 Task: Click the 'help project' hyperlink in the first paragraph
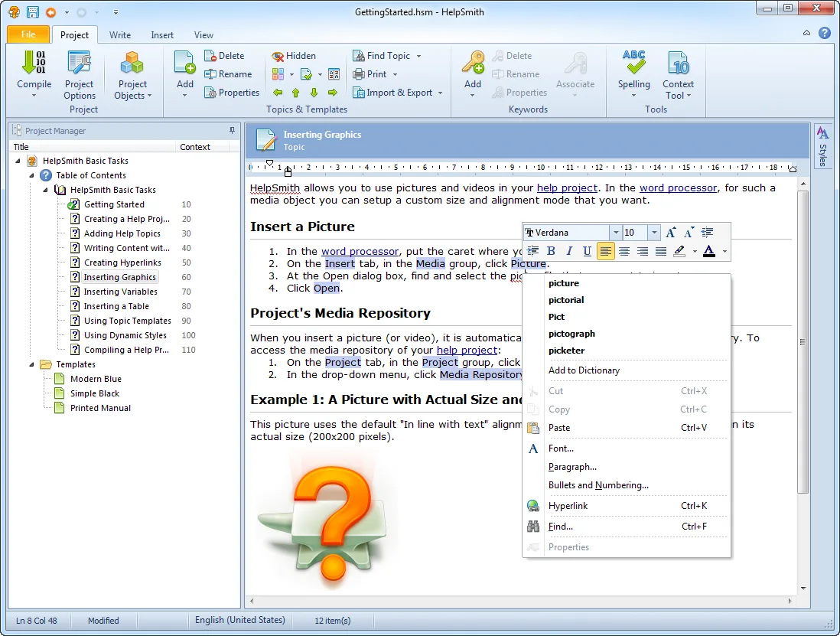568,188
